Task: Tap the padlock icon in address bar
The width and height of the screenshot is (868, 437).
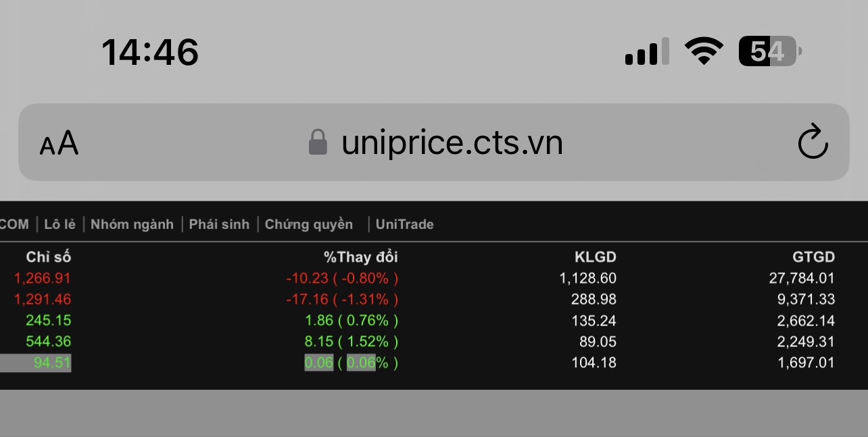Action: [x=318, y=143]
